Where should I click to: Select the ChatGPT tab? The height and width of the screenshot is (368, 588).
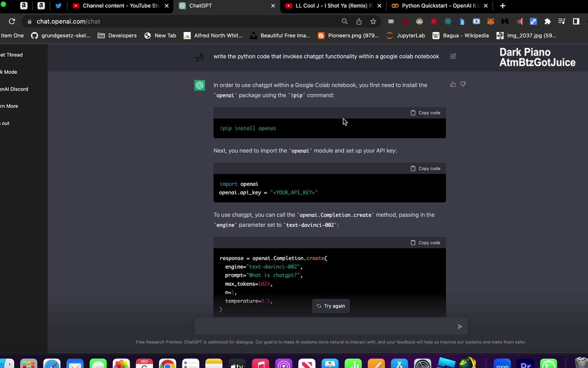coord(226,6)
